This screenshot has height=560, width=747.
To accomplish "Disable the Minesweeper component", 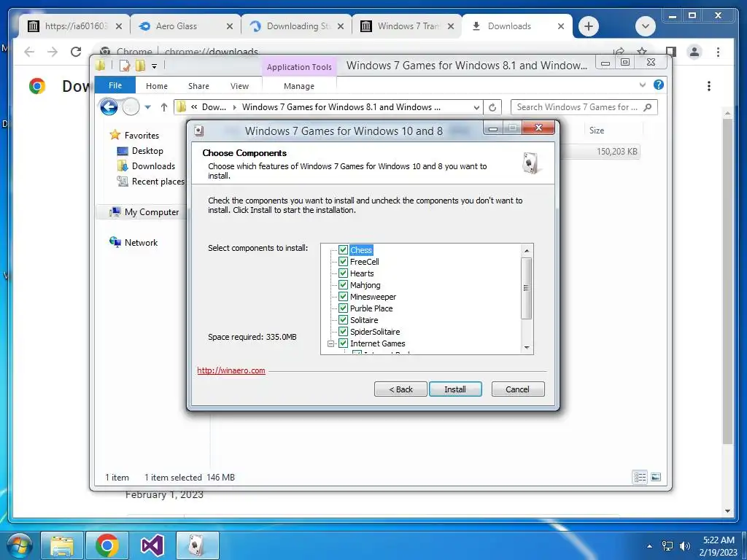I will pyautogui.click(x=343, y=297).
